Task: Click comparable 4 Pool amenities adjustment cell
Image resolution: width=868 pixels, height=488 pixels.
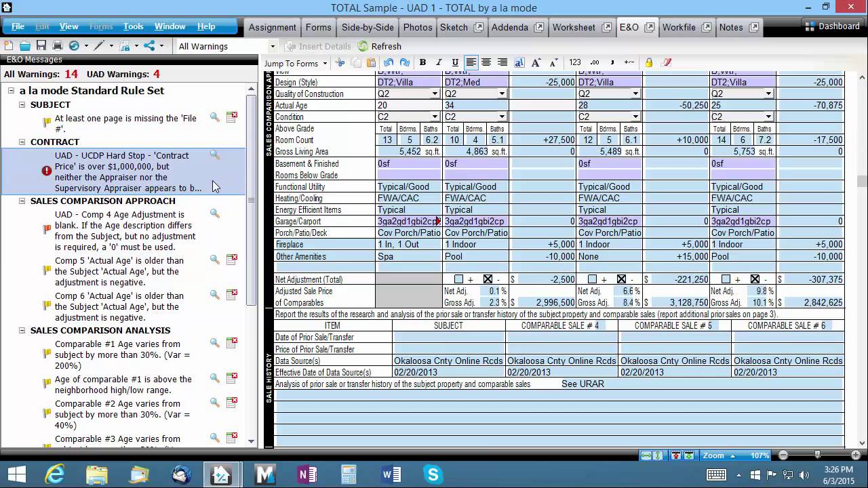Action: [x=543, y=257]
